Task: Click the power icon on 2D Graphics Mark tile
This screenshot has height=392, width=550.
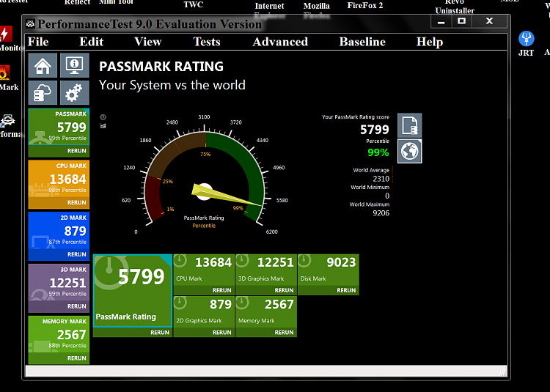Action: [x=180, y=303]
